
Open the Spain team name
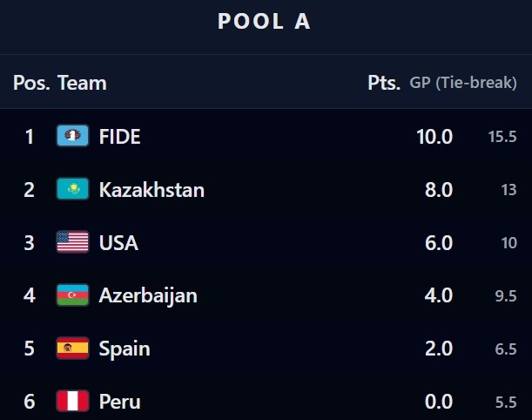tap(125, 349)
